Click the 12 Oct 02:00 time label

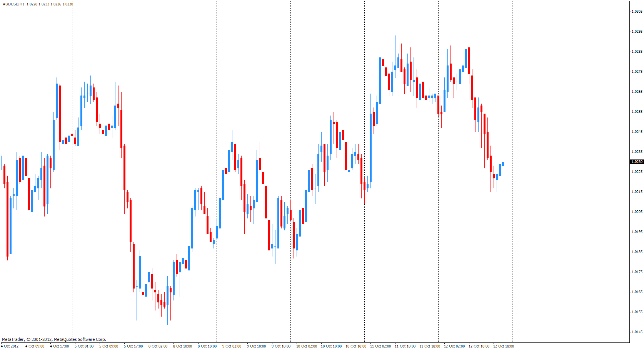(x=454, y=346)
